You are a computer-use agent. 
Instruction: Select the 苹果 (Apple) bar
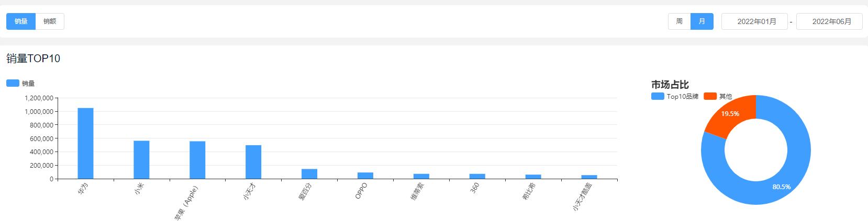[197, 160]
